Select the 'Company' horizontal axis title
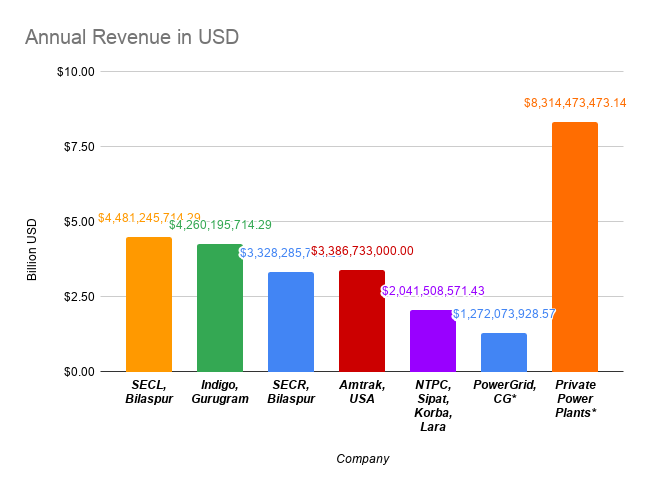 (x=362, y=459)
